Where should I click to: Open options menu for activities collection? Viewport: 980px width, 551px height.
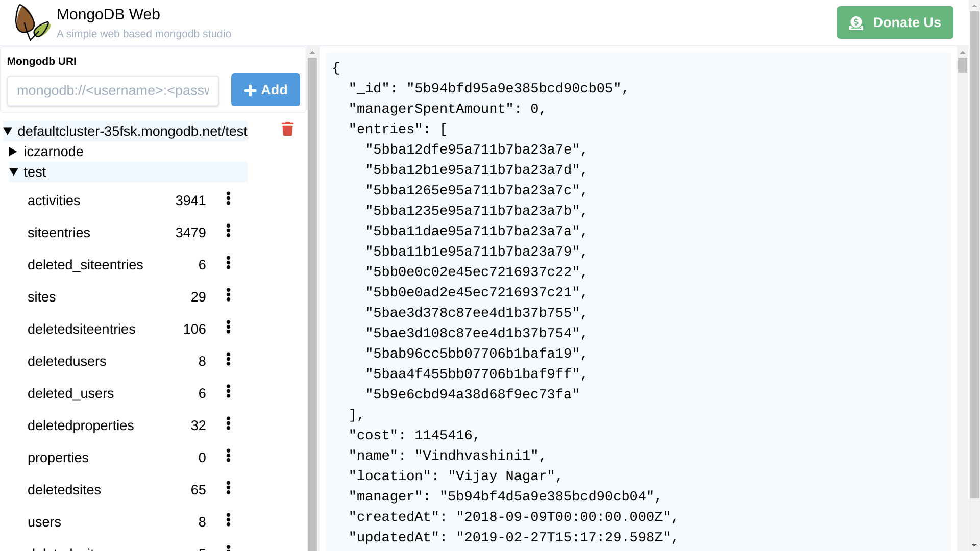click(x=228, y=199)
